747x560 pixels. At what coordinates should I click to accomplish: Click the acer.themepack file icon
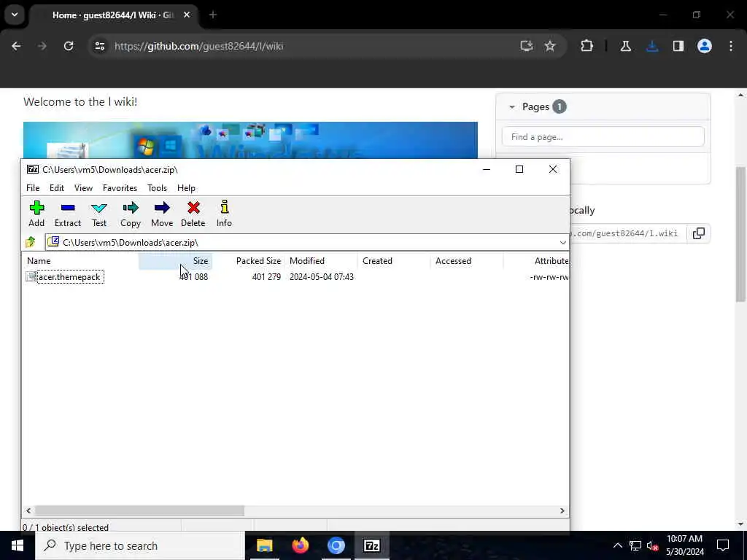[31, 276]
